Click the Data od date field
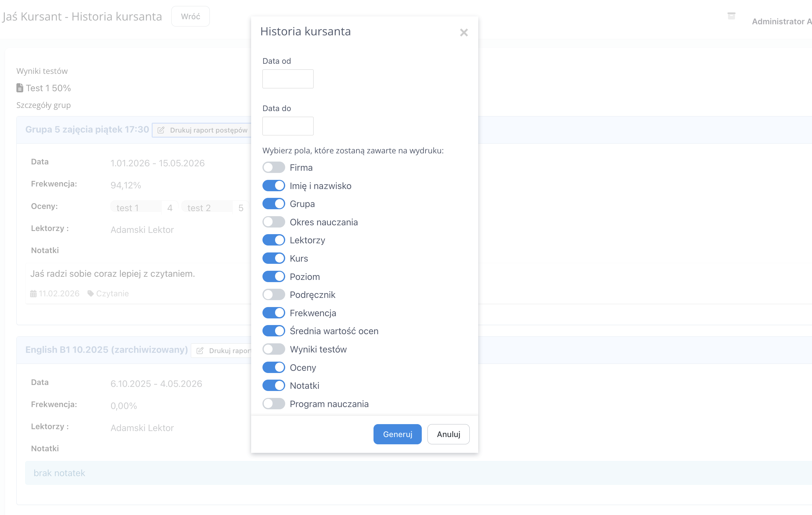This screenshot has width=812, height=515. click(x=288, y=79)
